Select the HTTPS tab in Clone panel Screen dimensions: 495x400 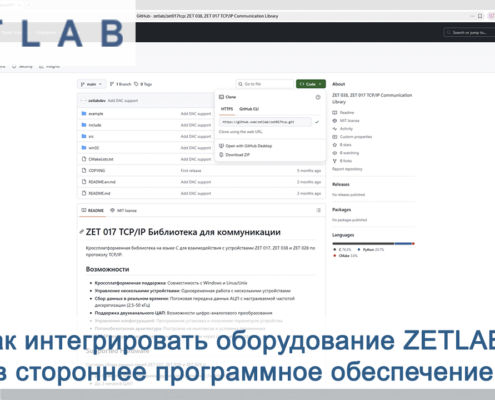pos(227,109)
